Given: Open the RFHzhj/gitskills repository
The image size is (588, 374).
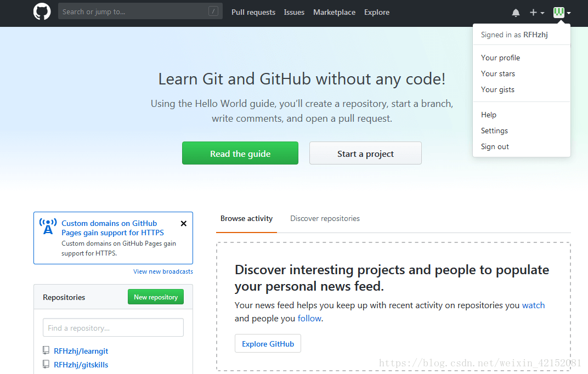Looking at the screenshot, I should click(x=81, y=365).
